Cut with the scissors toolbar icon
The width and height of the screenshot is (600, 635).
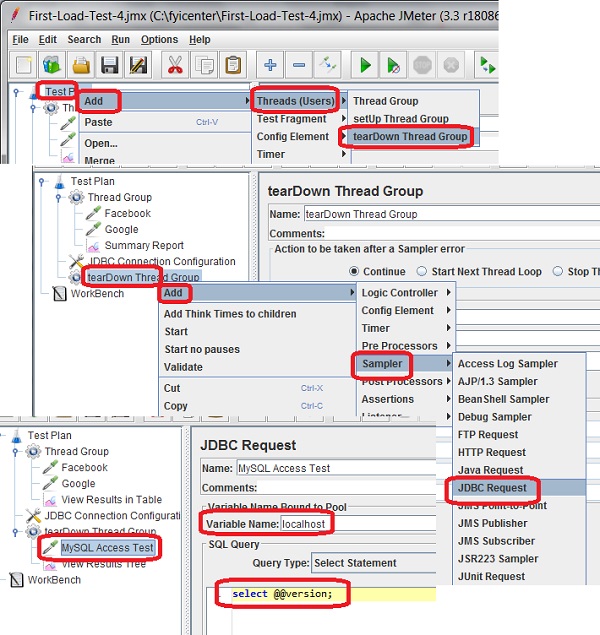tap(175, 65)
